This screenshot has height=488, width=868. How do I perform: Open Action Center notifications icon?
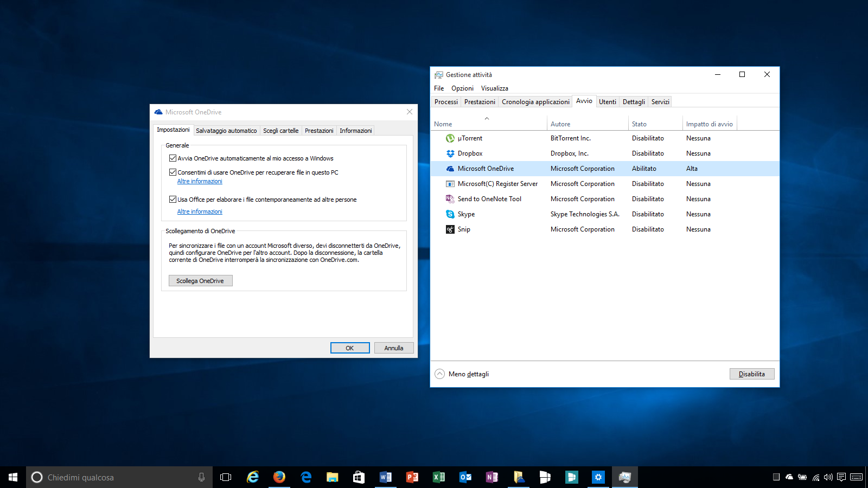[x=841, y=477]
